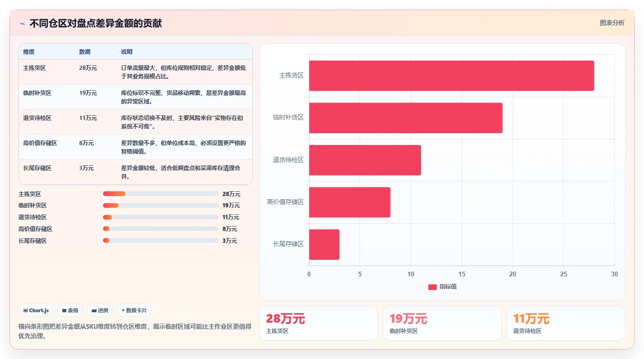The height and width of the screenshot is (359, 644).
Task: Click the 说明 column header
Action: tap(127, 51)
